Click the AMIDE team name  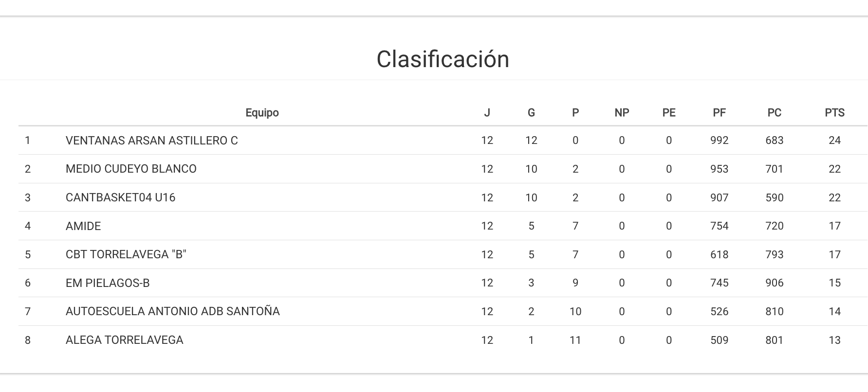point(83,226)
